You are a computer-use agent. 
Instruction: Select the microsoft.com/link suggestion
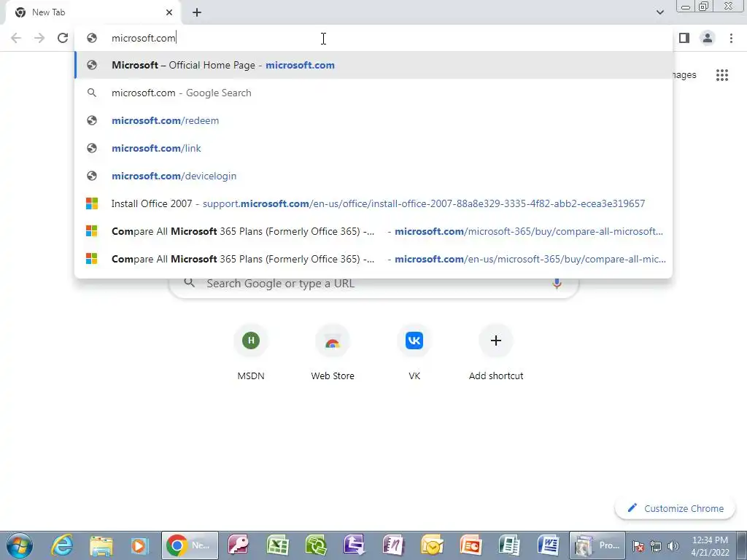(x=373, y=148)
